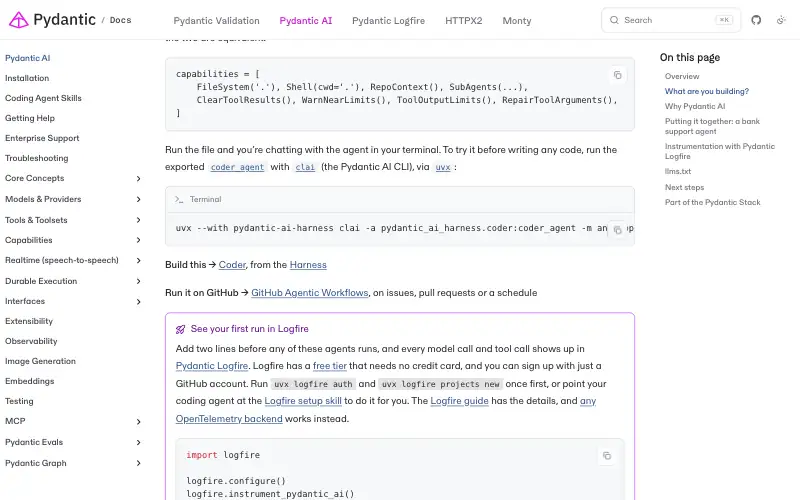
Task: Copy the capabilities code block
Action: pos(617,75)
